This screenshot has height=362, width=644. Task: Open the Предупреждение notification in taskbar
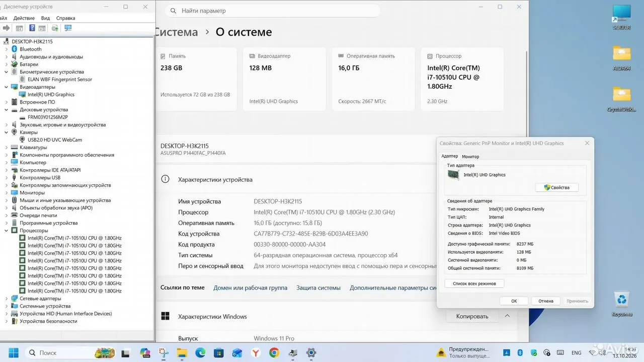pyautogui.click(x=463, y=352)
